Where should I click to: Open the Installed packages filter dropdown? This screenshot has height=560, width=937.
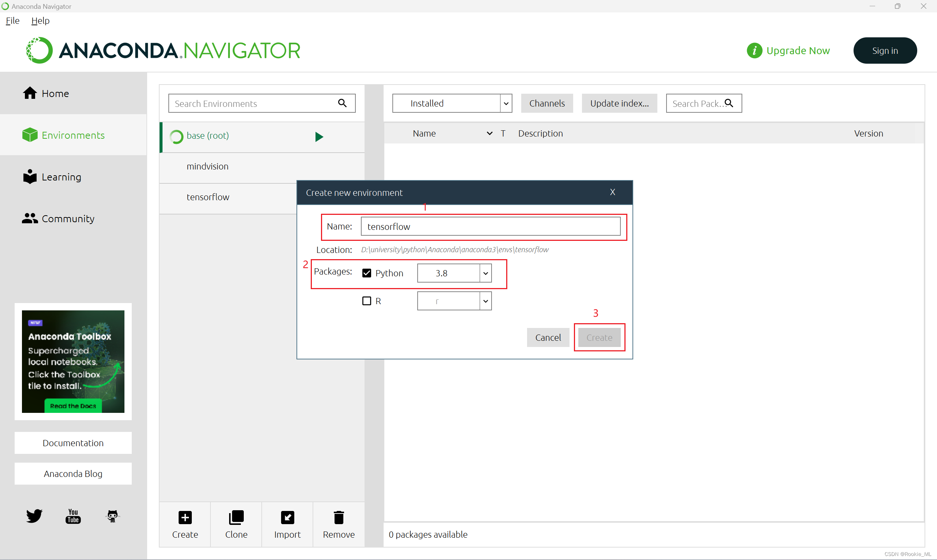506,103
